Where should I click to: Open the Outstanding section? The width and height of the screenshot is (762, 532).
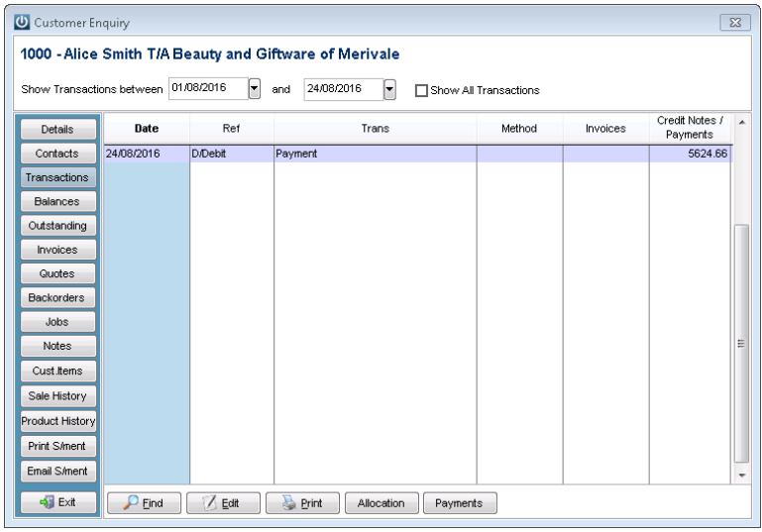(x=57, y=226)
